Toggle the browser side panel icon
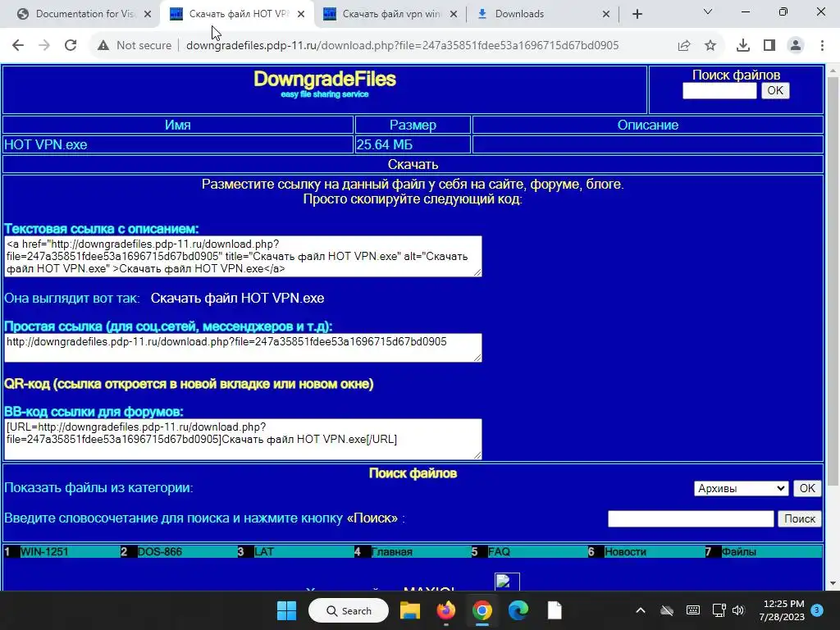Screen dimensions: 840x630 [769, 46]
